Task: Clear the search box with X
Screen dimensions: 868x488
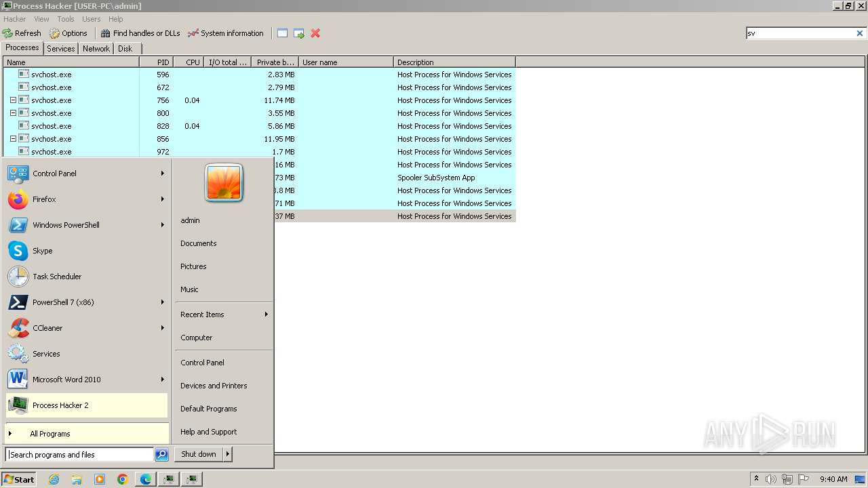Action: (860, 33)
